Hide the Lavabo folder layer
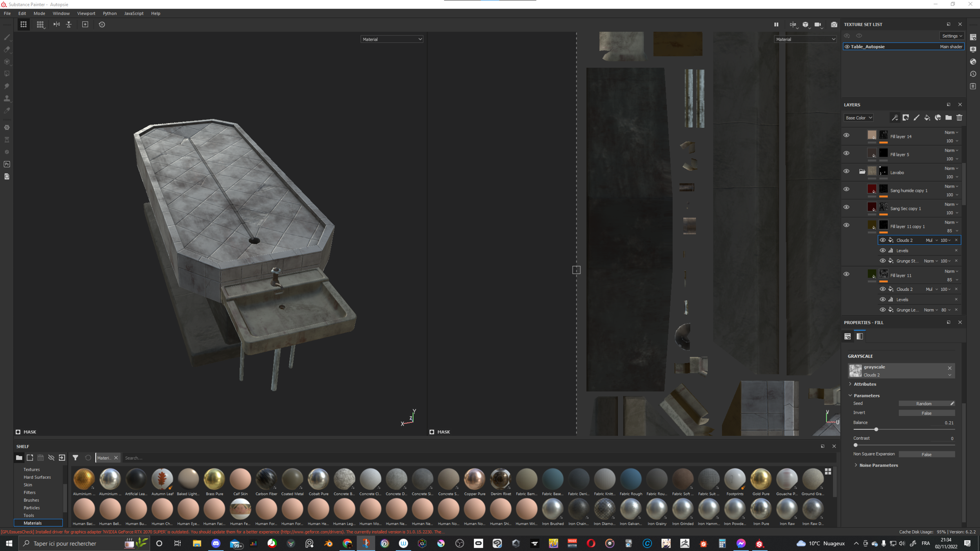 pos(846,171)
